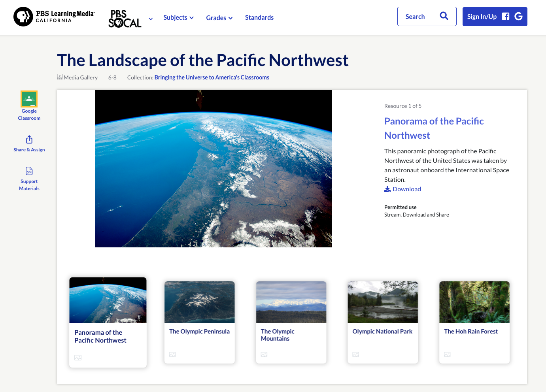Expand the Subjects dropdown
Image resolution: width=546 pixels, height=392 pixels.
[178, 17]
